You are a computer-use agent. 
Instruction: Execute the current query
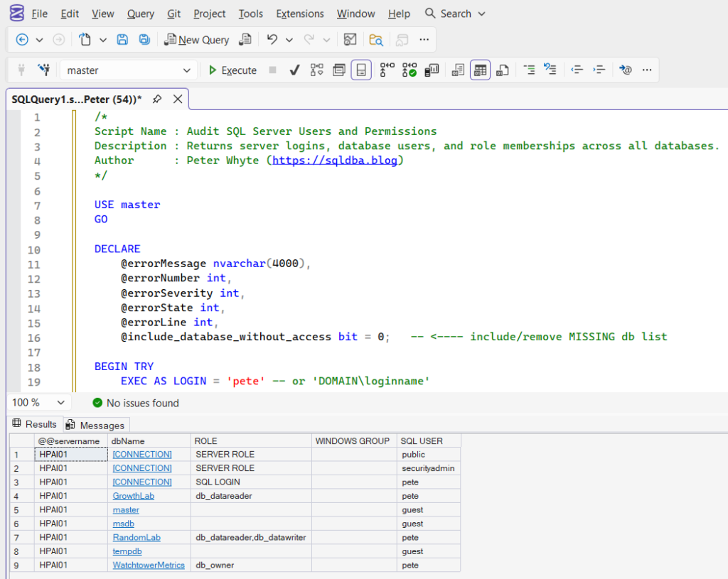(x=232, y=70)
